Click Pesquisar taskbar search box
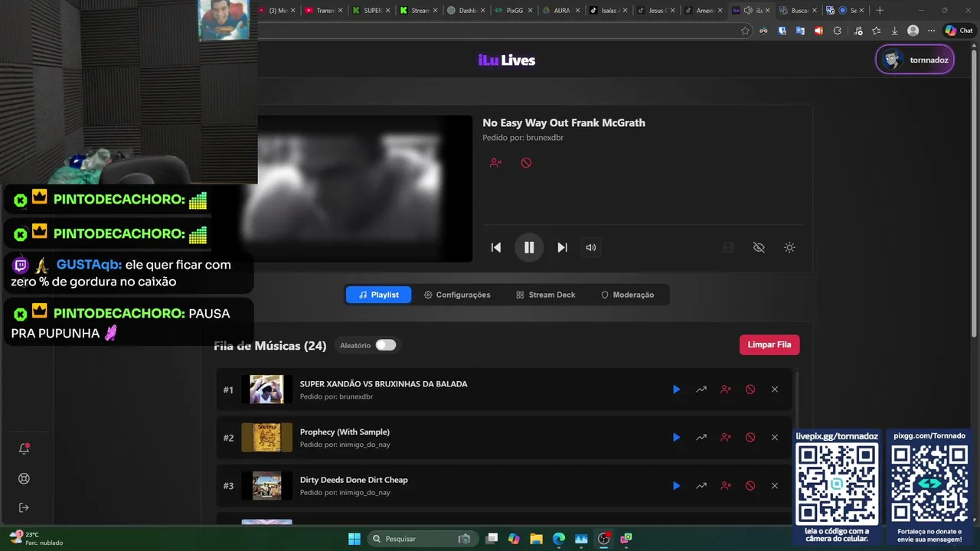The image size is (980, 551). click(423, 539)
